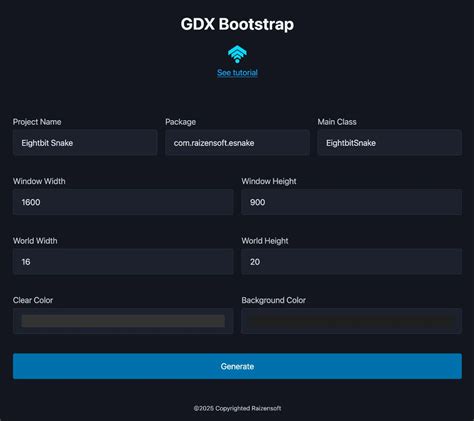Click the cyan GDX Bootstrap logo icon

[237, 54]
